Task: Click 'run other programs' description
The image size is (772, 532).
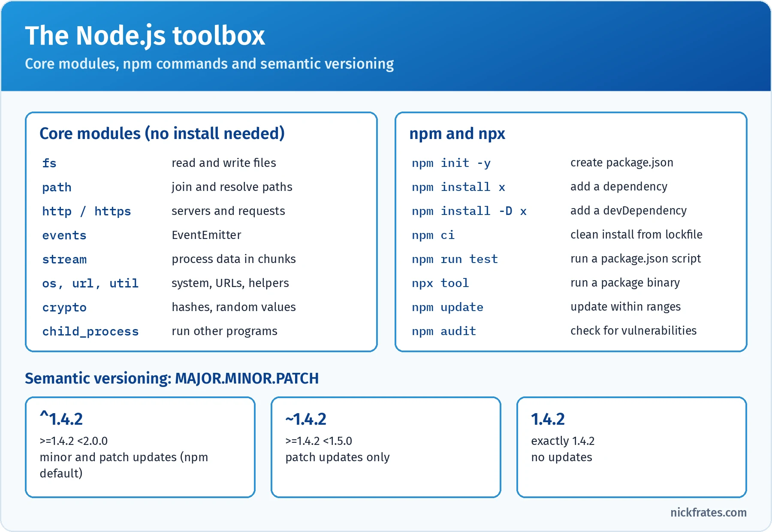Action: (x=225, y=331)
